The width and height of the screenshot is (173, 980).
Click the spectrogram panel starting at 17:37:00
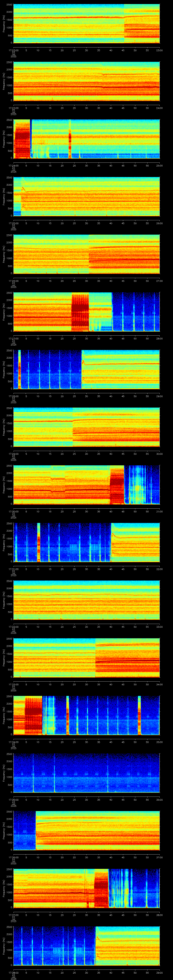tap(86, 888)
